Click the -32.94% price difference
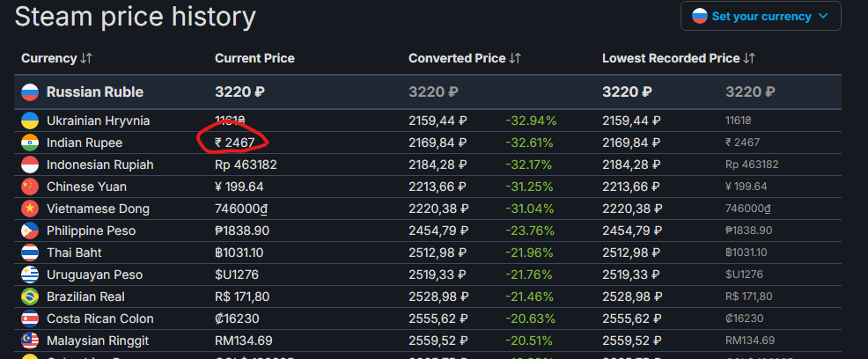 [x=531, y=121]
